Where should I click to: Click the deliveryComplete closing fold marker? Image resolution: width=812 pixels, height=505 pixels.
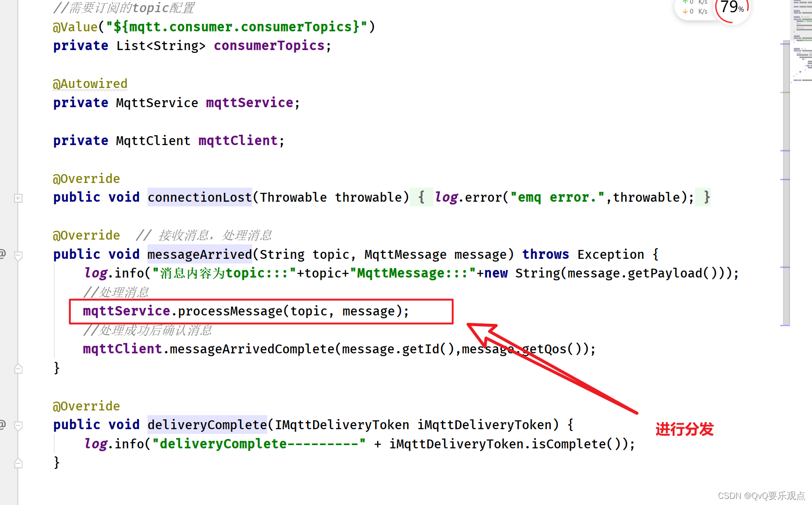(18, 463)
